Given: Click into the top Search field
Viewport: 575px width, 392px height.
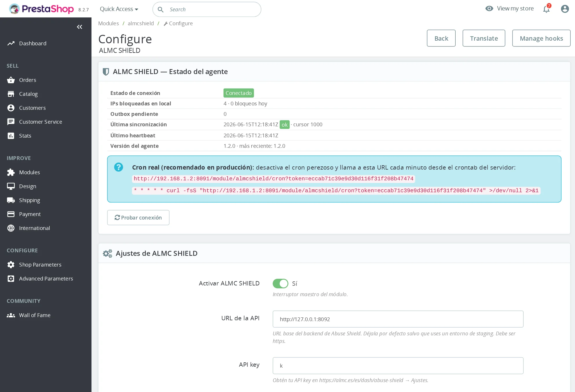Looking at the screenshot, I should coord(207,10).
